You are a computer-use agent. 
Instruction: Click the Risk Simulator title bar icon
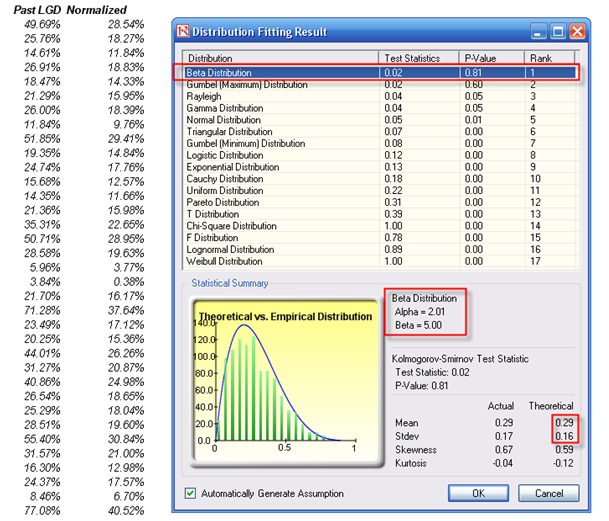tap(183, 31)
